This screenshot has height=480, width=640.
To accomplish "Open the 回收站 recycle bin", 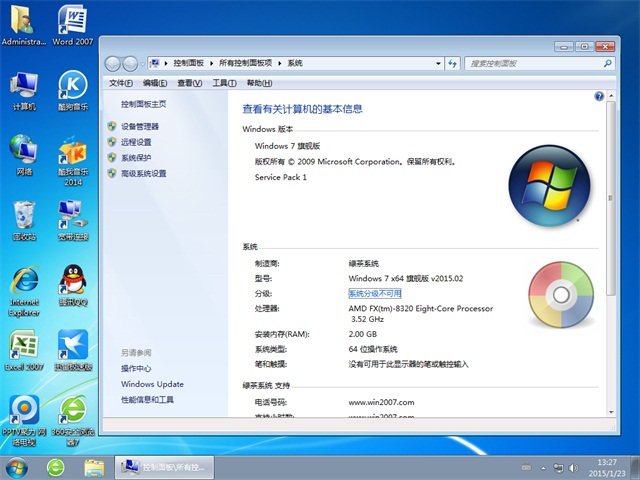I will point(24,220).
